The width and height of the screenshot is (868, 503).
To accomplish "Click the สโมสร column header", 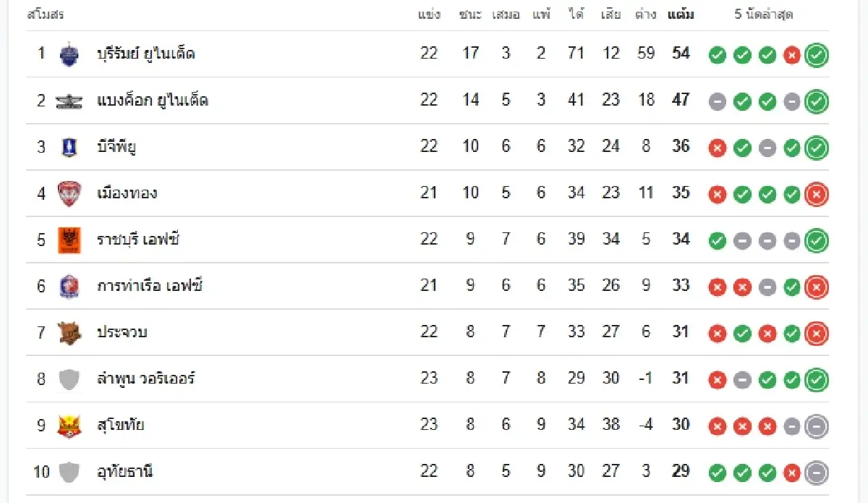I will (45, 14).
